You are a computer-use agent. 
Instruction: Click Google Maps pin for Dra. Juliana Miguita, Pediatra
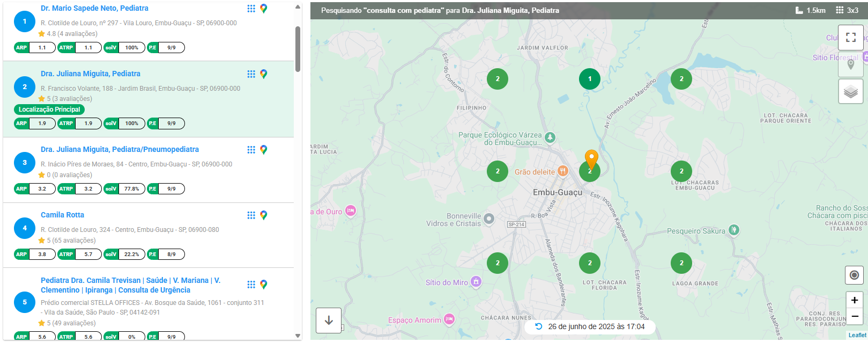(x=264, y=74)
